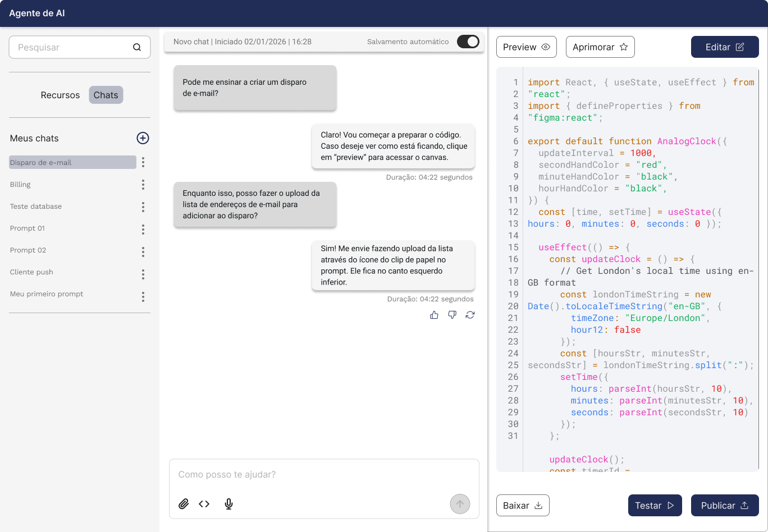Switch to the Recursos tab
The height and width of the screenshot is (532, 768).
pos(60,95)
